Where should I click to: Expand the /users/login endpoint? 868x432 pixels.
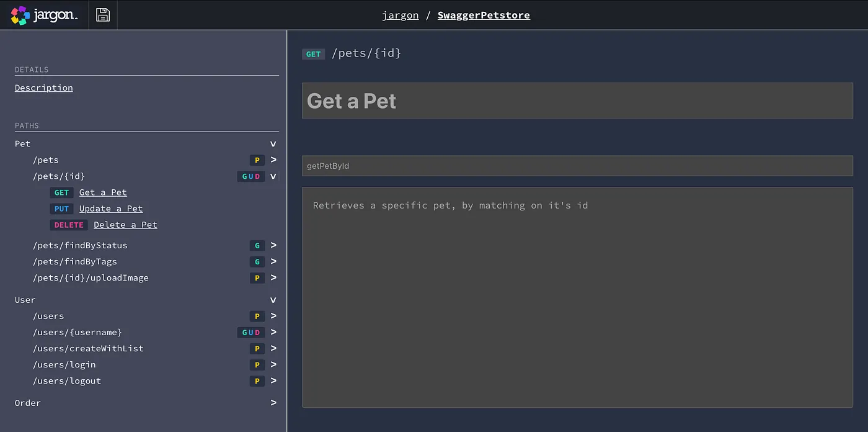[x=273, y=364]
